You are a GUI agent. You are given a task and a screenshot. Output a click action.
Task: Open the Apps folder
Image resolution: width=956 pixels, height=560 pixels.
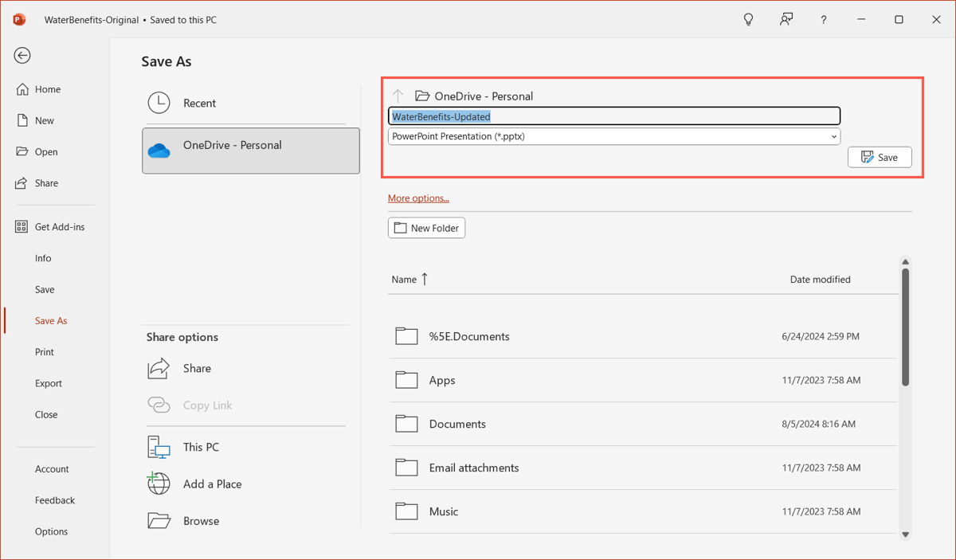tap(642, 380)
